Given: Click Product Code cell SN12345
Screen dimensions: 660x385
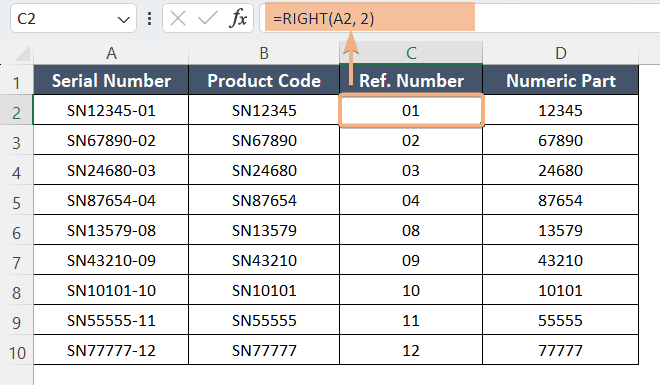Looking at the screenshot, I should tap(264, 110).
